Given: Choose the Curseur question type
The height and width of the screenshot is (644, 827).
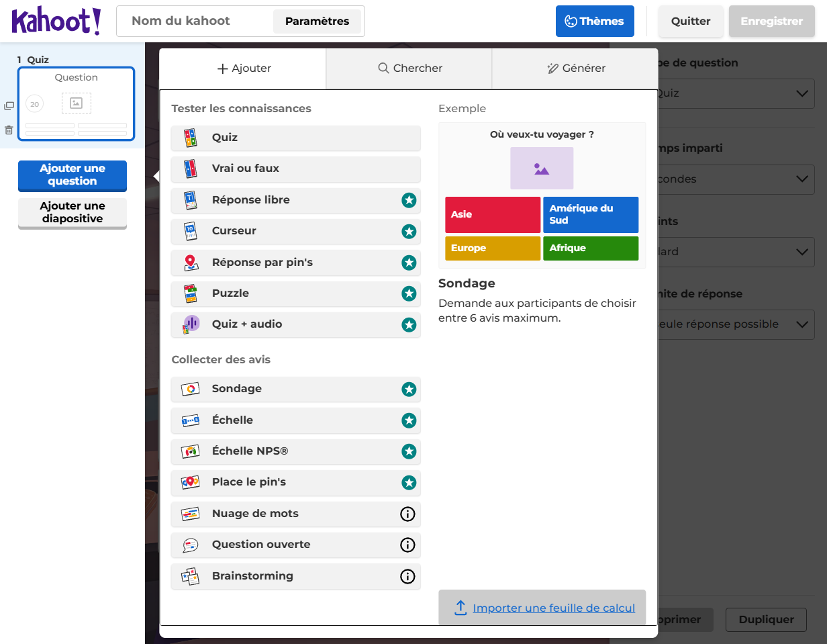Looking at the screenshot, I should tap(296, 231).
